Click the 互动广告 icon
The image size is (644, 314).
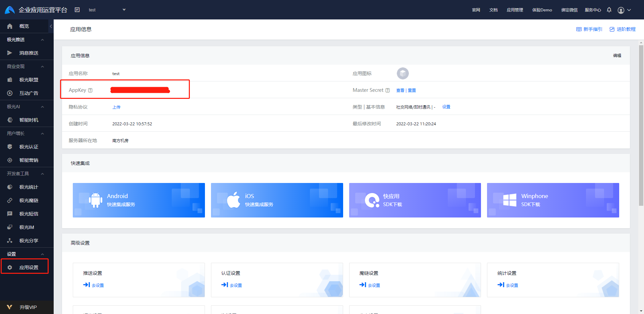click(10, 93)
